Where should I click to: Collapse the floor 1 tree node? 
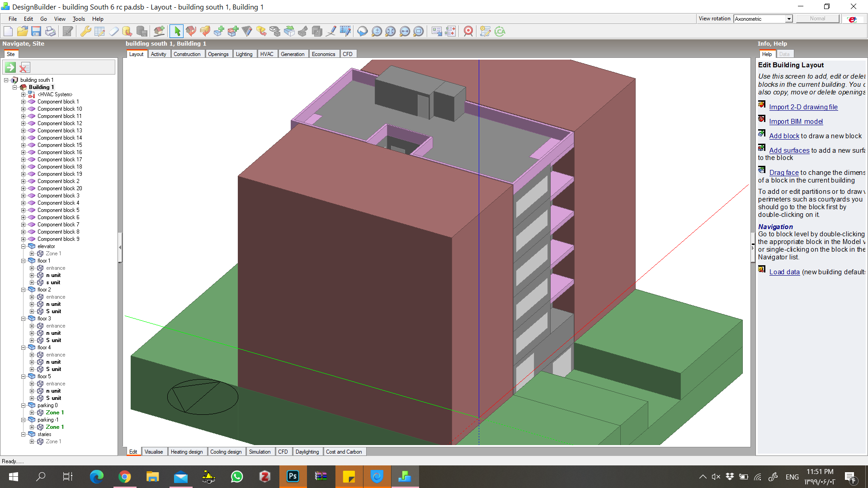point(23,261)
